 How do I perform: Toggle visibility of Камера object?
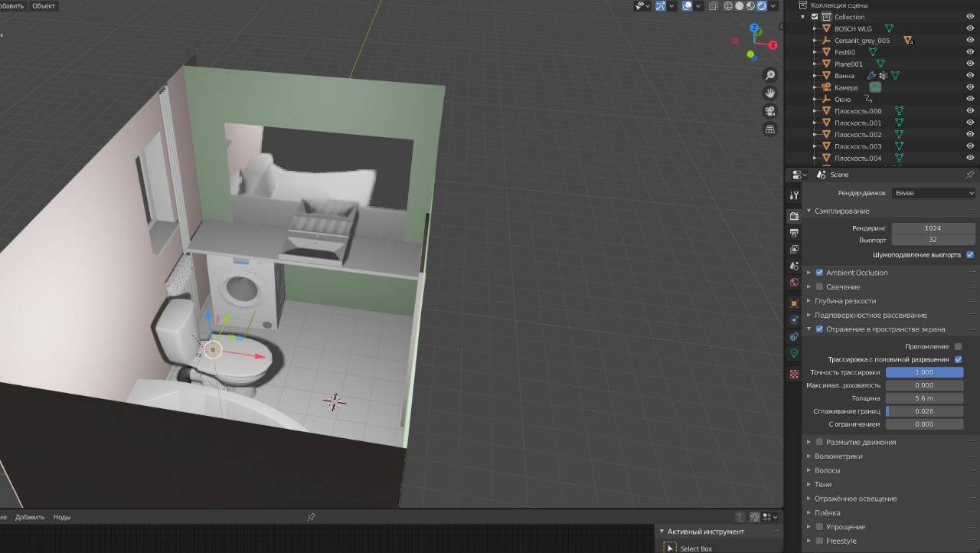(970, 87)
